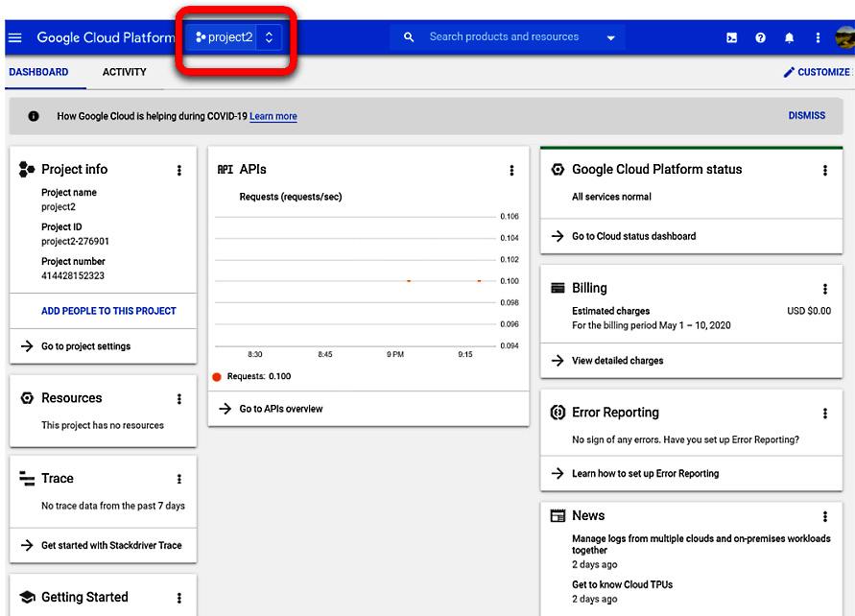
Task: Click the Getting Started graduation cap icon
Action: 27,597
